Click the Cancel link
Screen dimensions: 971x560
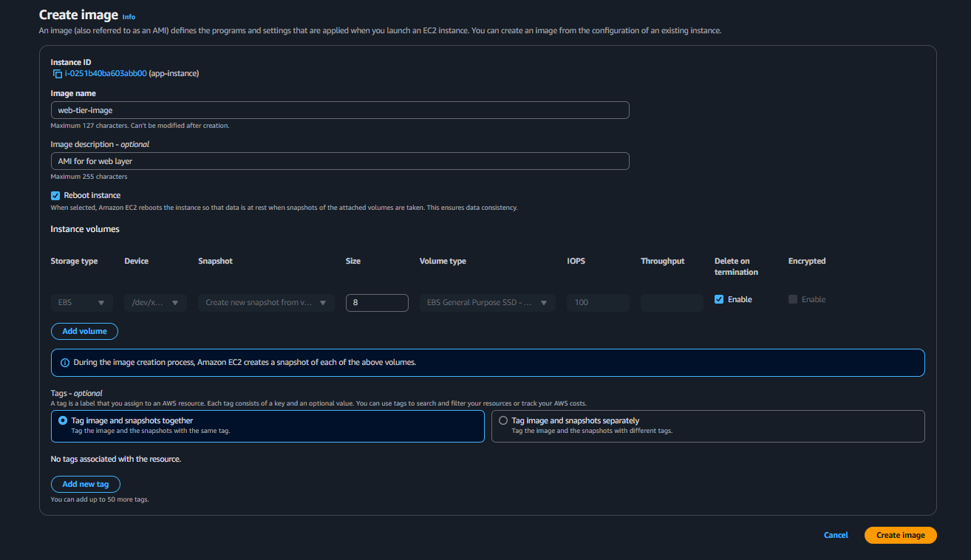click(x=836, y=535)
